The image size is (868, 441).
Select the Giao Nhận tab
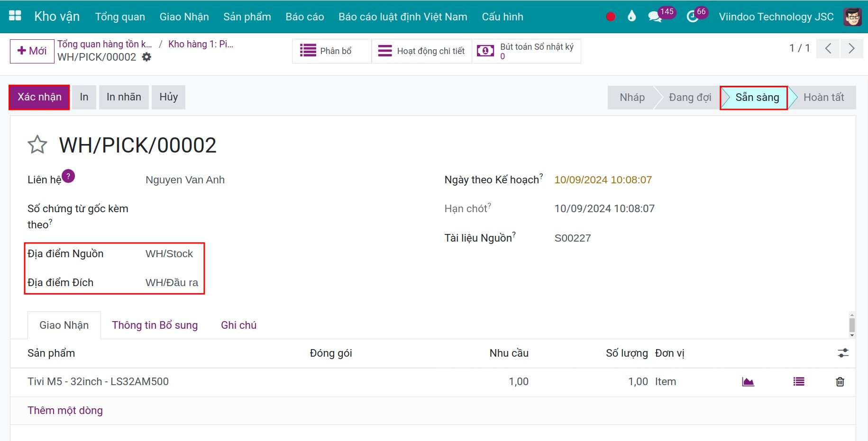click(x=64, y=325)
